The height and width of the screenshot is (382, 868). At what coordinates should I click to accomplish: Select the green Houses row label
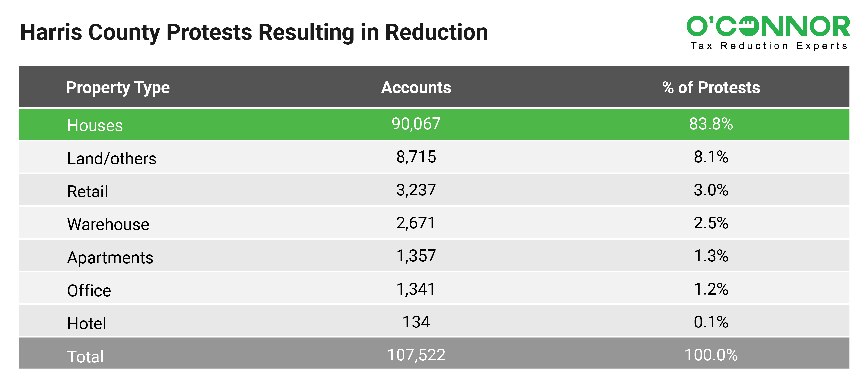[x=95, y=125]
